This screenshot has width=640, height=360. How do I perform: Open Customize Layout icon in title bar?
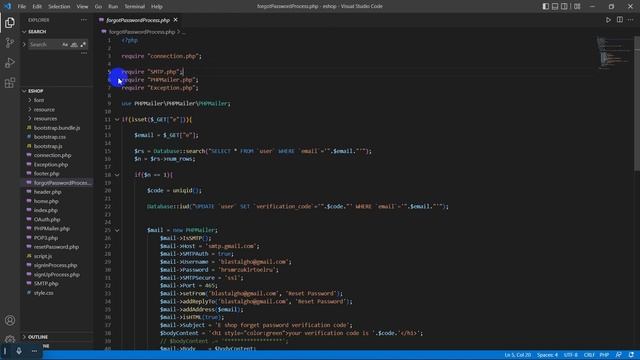click(577, 7)
